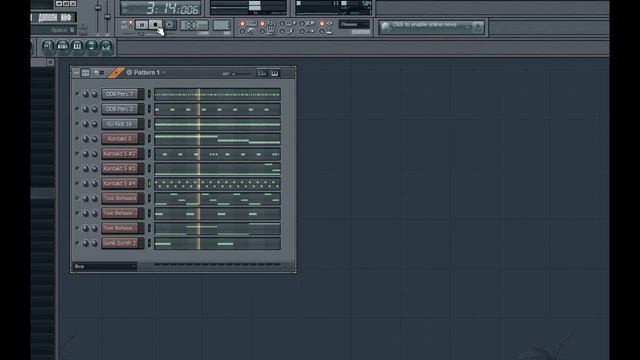Adjust the master pitch slider
This screenshot has height=360, width=640.
108,18
